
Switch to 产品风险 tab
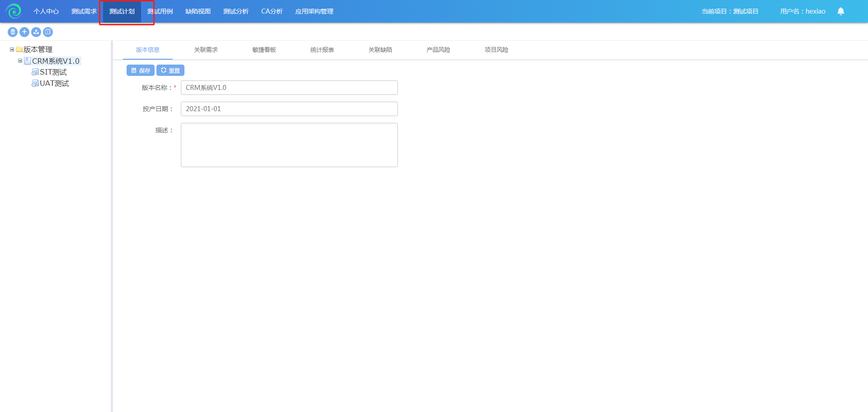tap(438, 50)
